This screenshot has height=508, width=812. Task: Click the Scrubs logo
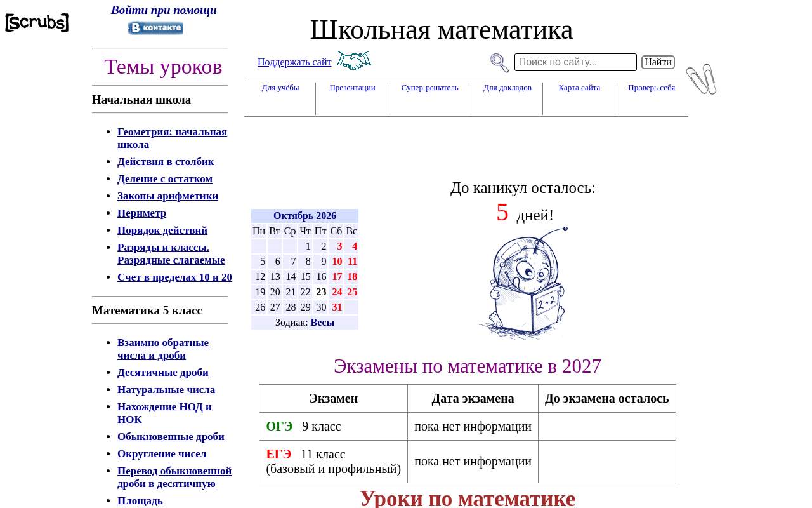pyautogui.click(x=37, y=23)
